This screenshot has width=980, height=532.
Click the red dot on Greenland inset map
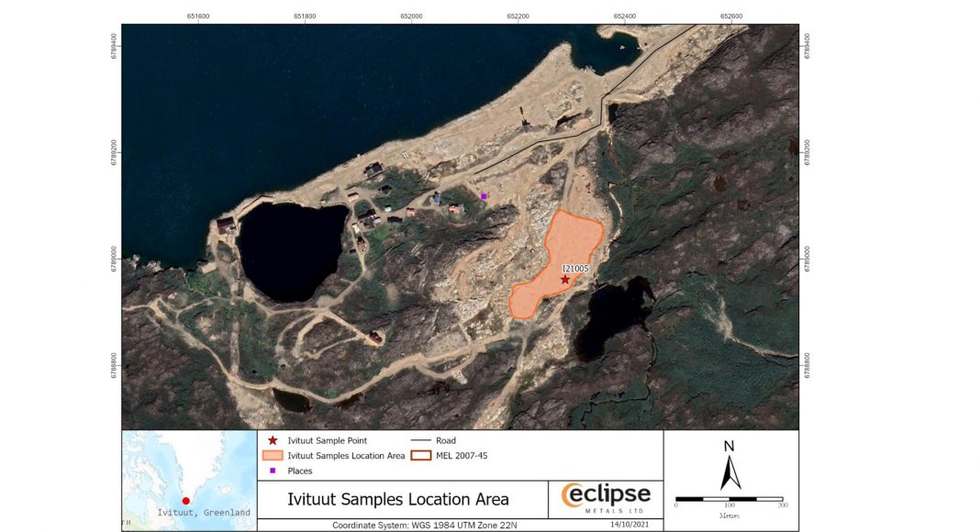tap(186, 501)
